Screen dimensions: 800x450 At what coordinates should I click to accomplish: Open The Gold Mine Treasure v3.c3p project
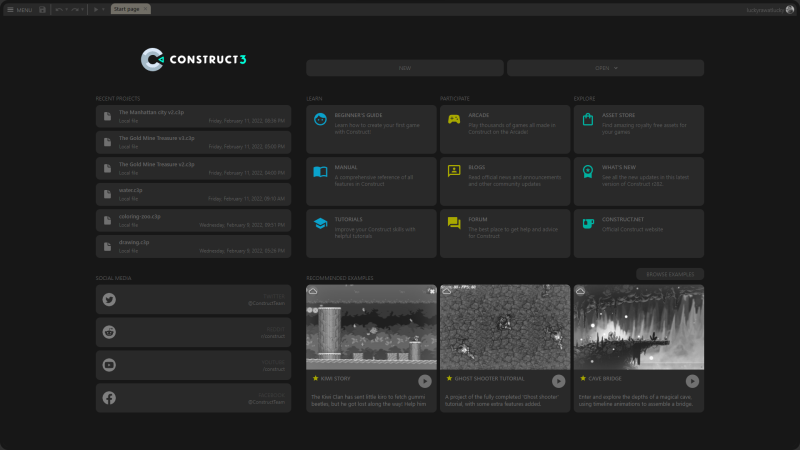click(x=193, y=142)
